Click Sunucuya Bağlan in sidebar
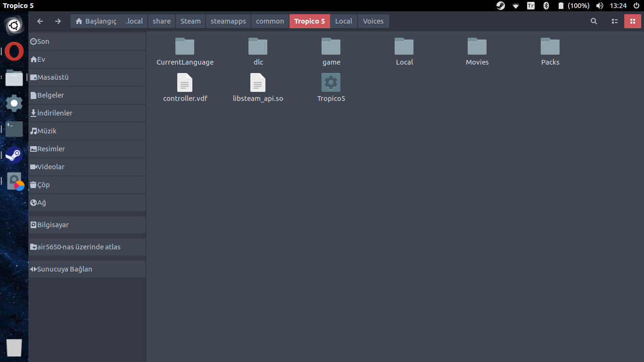This screenshot has height=362, width=644. tap(87, 269)
